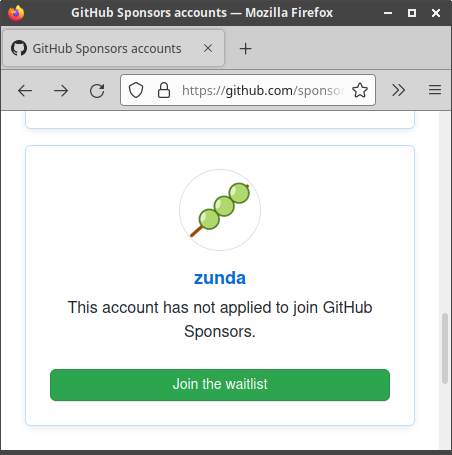Bookmark this page with the star icon
The image size is (452, 455).
pyautogui.click(x=360, y=90)
